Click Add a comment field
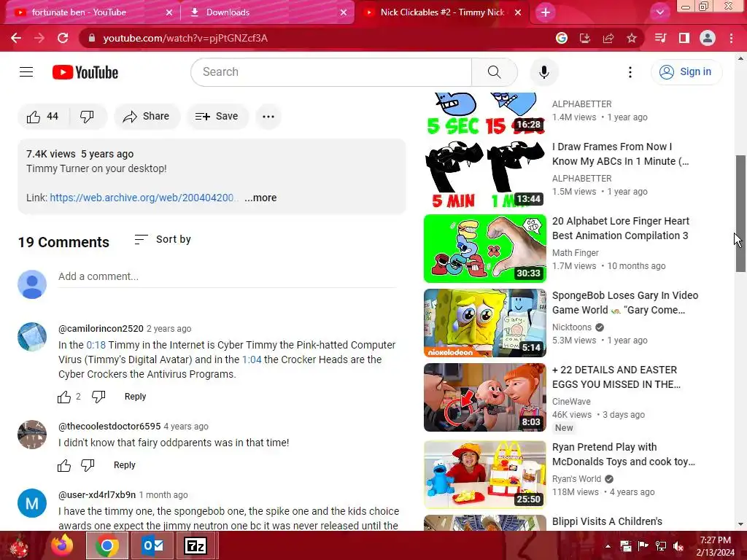Image resolution: width=747 pixels, height=560 pixels. click(228, 276)
